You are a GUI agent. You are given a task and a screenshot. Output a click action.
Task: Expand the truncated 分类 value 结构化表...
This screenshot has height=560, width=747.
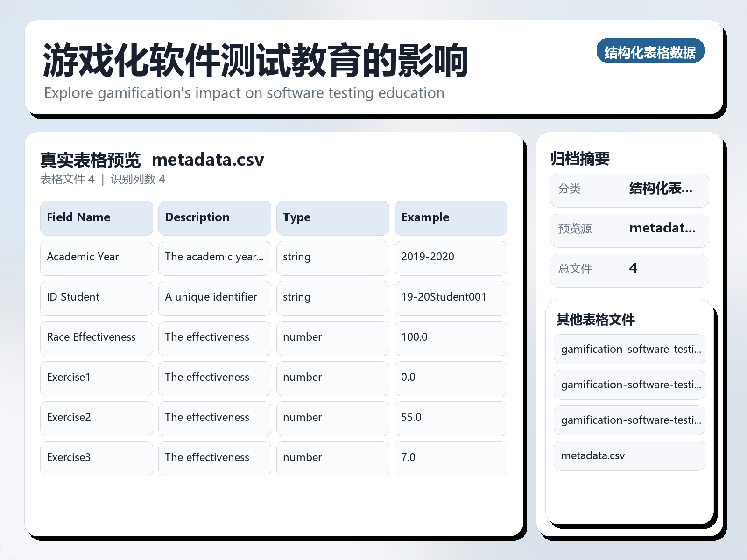[661, 189]
